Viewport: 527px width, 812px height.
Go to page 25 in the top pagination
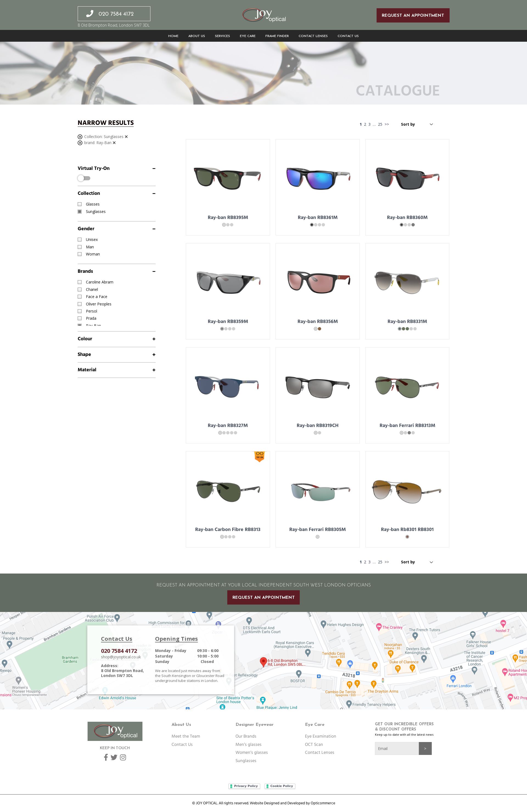(380, 124)
